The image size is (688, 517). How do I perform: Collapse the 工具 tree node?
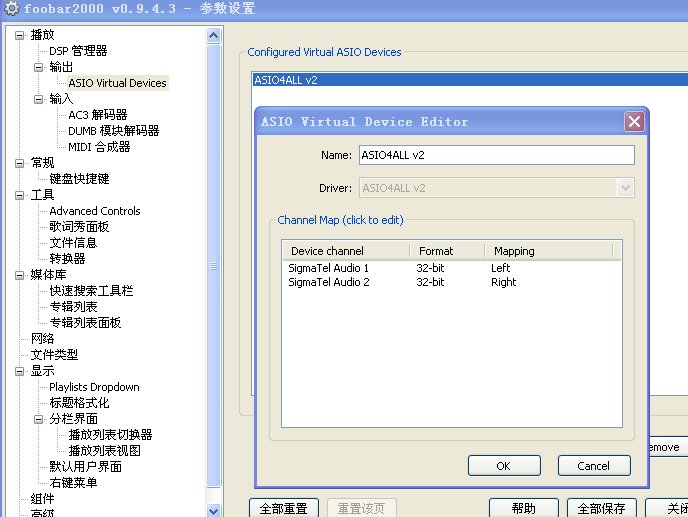19,195
